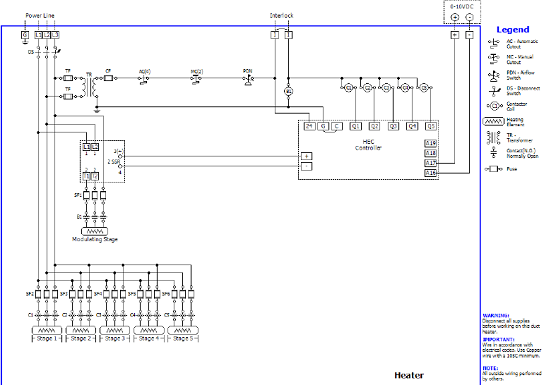Screen dimensions: 544x385
Task: Select the Q5 terminal on HEC Controller
Action: pyautogui.click(x=431, y=127)
